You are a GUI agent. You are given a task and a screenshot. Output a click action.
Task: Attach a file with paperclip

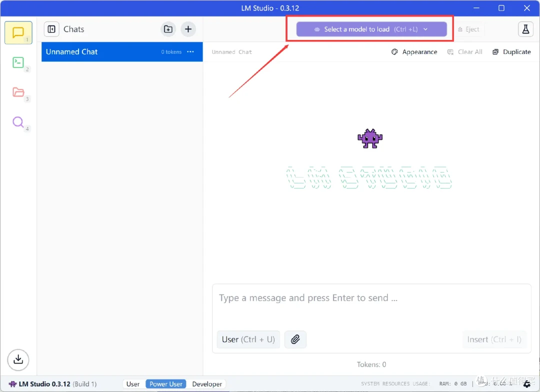point(295,339)
